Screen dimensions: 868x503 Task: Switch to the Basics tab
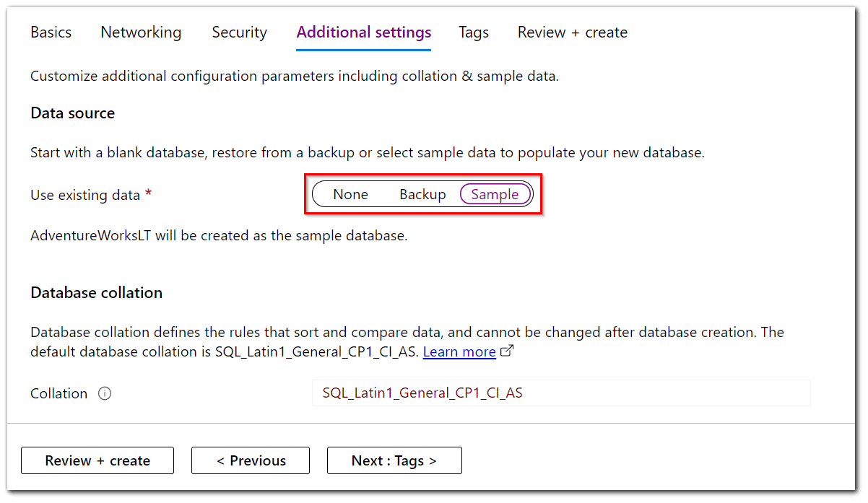(x=51, y=32)
